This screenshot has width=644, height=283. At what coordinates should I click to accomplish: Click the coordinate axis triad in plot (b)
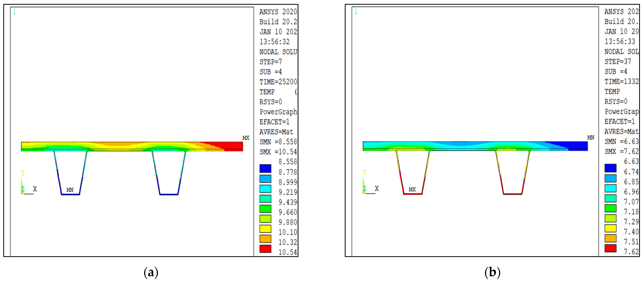[371, 182]
